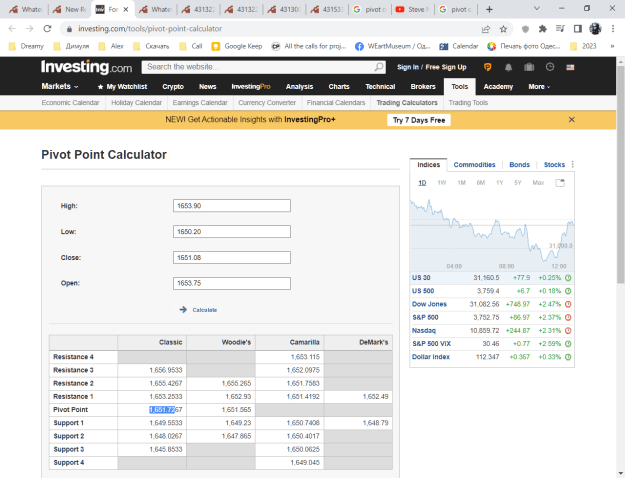Screen dimensions: 625x478
Task: Open the Charts menu item
Action: click(339, 87)
